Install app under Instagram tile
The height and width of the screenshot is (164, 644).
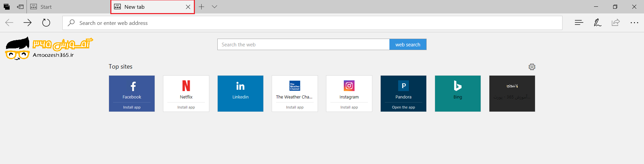click(349, 107)
